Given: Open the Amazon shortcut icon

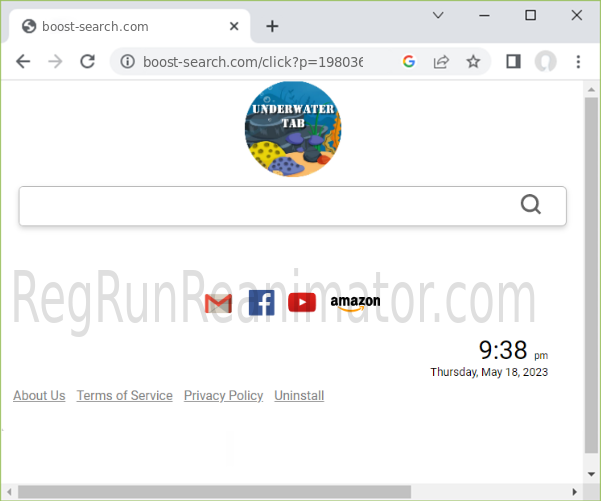Looking at the screenshot, I should pos(355,303).
